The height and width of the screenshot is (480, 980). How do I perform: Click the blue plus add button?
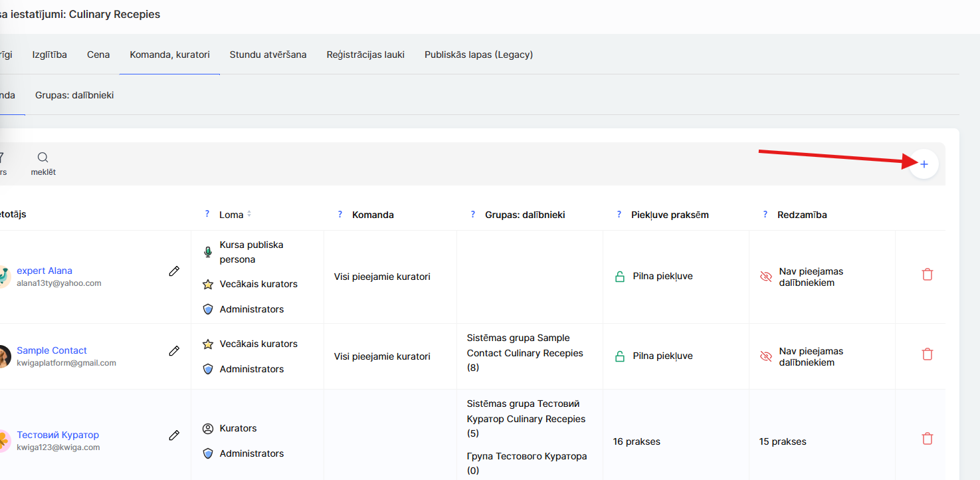(924, 164)
